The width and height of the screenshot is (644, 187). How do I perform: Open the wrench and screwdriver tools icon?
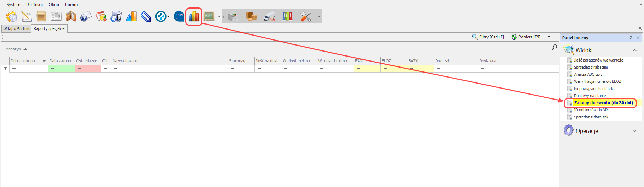(x=306, y=16)
